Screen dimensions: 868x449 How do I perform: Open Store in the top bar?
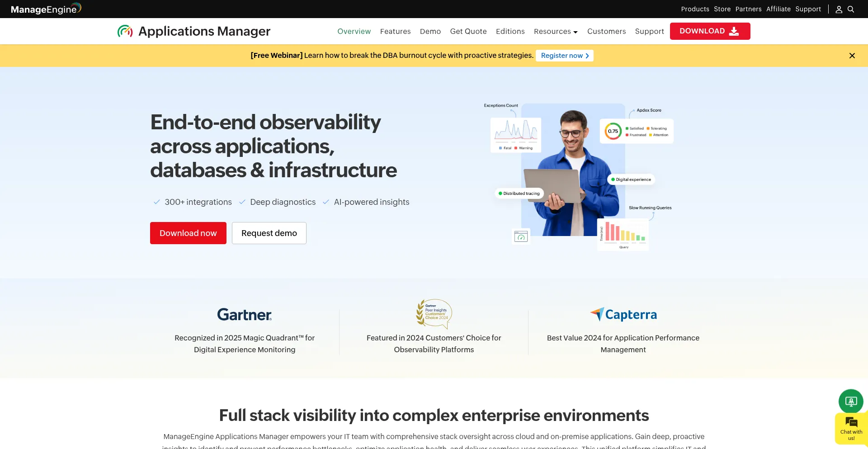click(x=722, y=9)
